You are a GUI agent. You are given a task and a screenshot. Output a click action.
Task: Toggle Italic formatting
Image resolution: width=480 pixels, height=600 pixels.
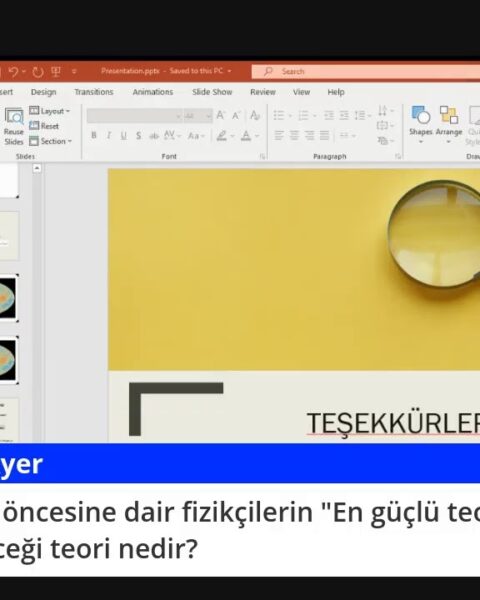click(x=109, y=135)
